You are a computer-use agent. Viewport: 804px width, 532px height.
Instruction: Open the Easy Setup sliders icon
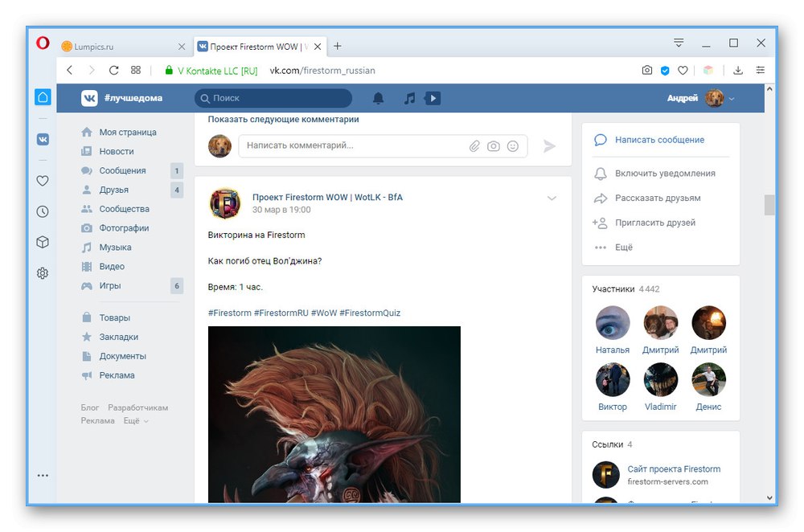pos(761,70)
